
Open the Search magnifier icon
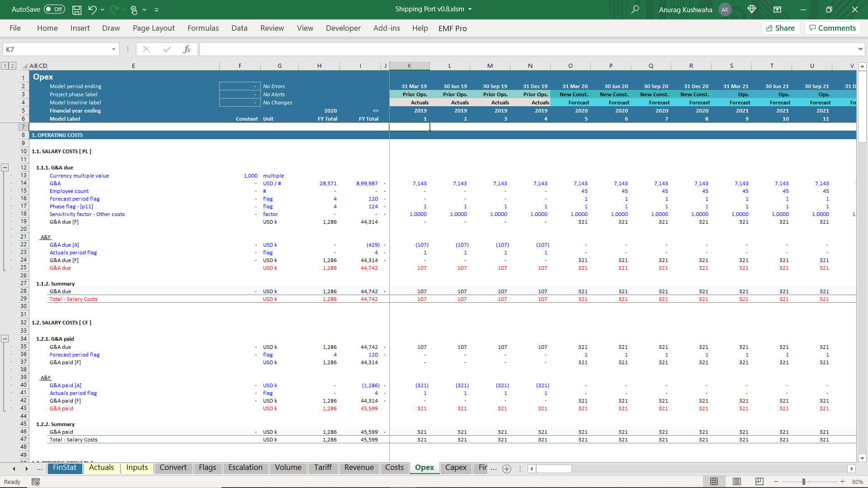tap(635, 9)
